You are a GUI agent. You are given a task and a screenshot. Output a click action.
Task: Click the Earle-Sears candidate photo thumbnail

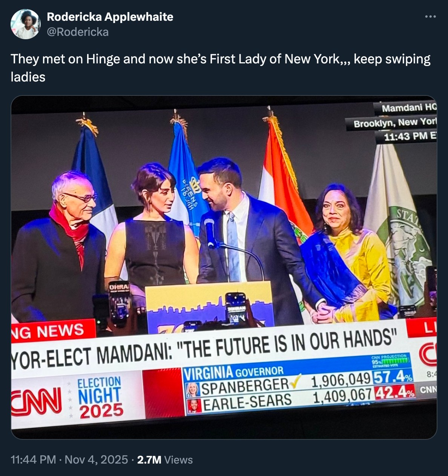(195, 406)
